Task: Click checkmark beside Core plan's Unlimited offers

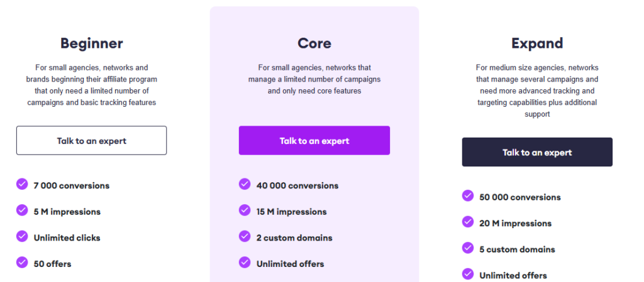Action: (245, 263)
